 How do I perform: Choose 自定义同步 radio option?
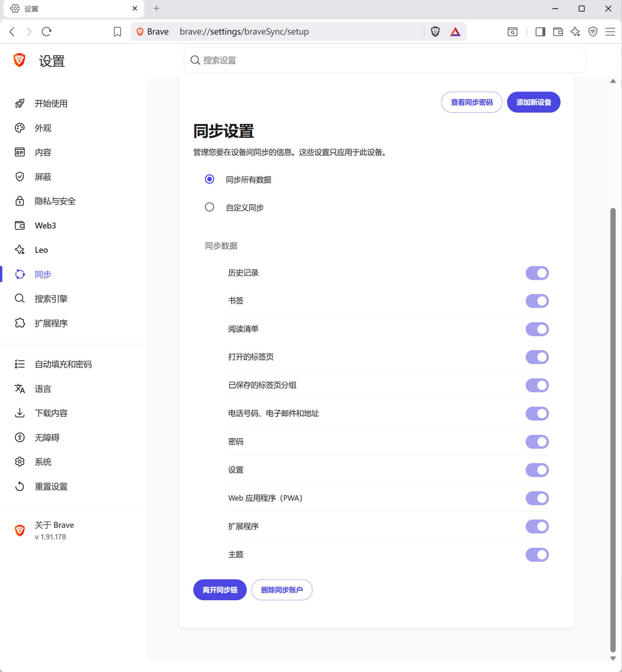[x=209, y=207]
